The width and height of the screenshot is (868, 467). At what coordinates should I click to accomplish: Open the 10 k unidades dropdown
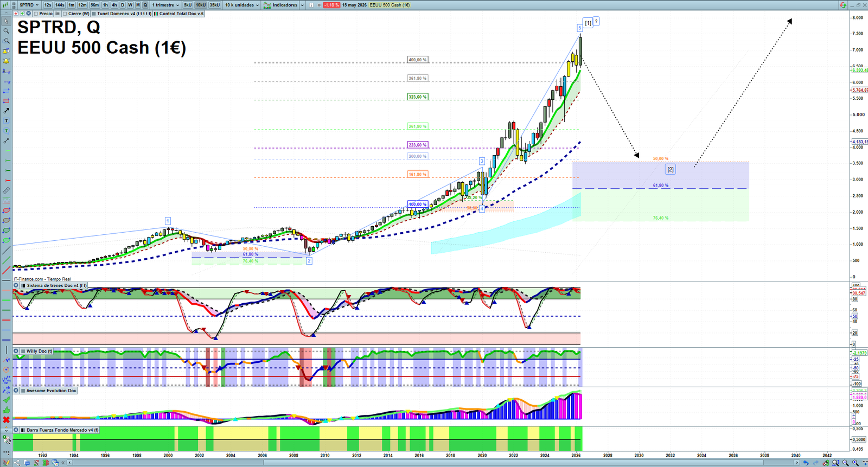(242, 5)
